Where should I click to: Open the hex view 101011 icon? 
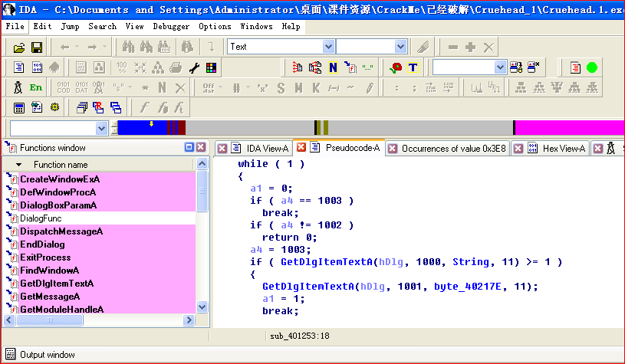click(37, 67)
